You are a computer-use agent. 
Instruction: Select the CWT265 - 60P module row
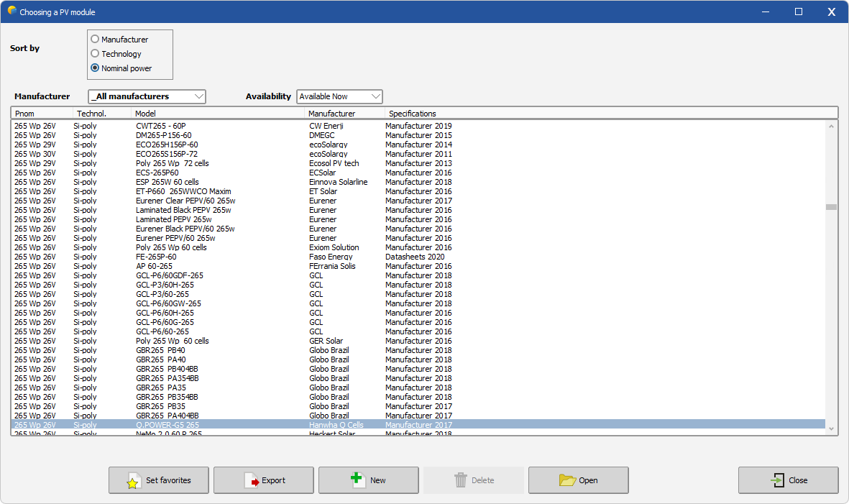tap(418, 126)
